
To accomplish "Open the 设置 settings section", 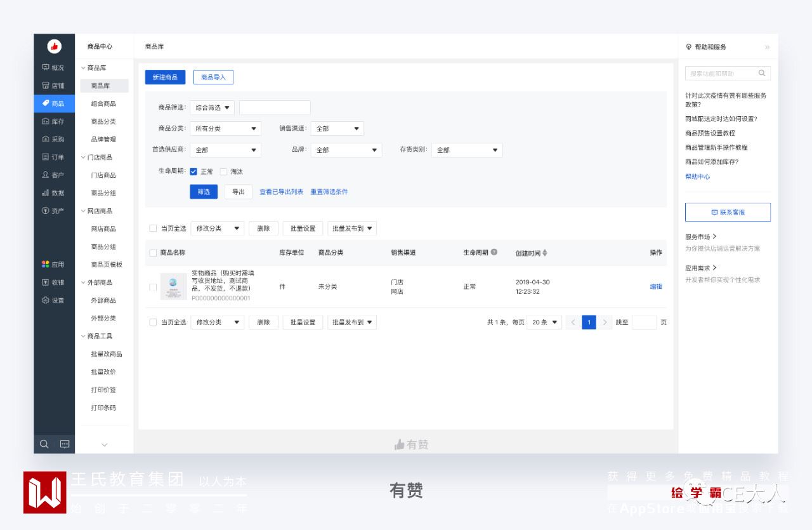I will [x=54, y=300].
